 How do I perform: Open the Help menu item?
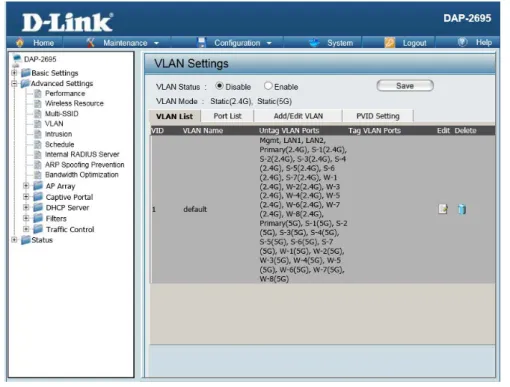click(484, 42)
